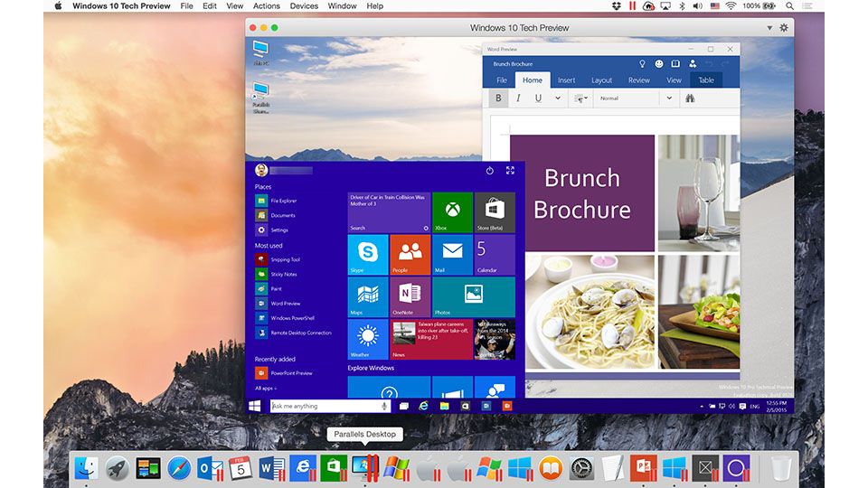Toggle Bold formatting in Word ribbon
868x488 pixels.
499,98
